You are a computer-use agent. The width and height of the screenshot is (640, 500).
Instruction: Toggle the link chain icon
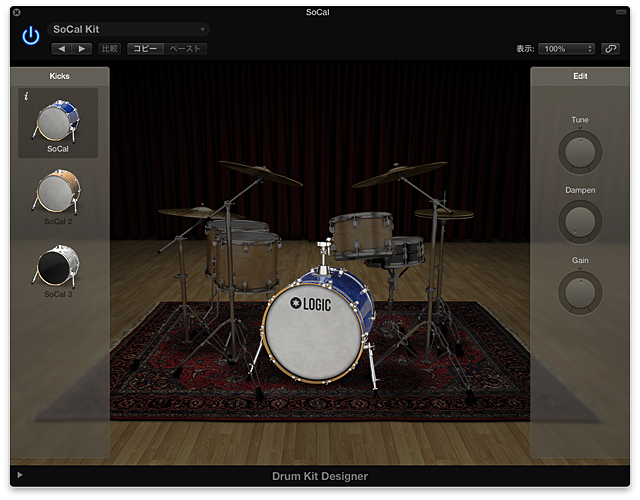[x=610, y=48]
